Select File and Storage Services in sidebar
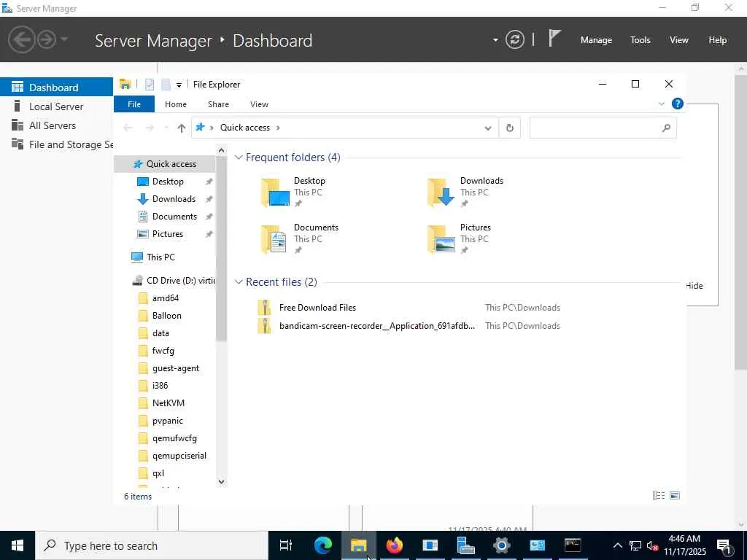Screen dimensions: 747x560 coord(56,144)
